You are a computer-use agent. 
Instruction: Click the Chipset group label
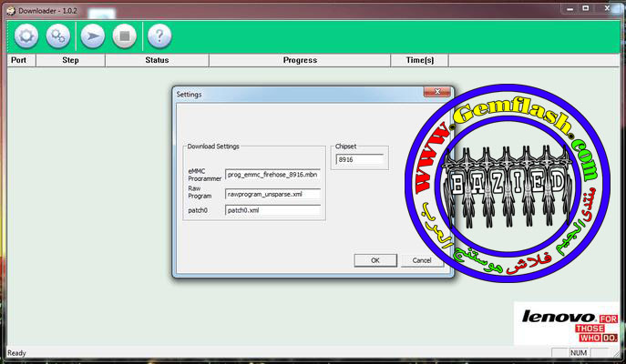pos(345,147)
